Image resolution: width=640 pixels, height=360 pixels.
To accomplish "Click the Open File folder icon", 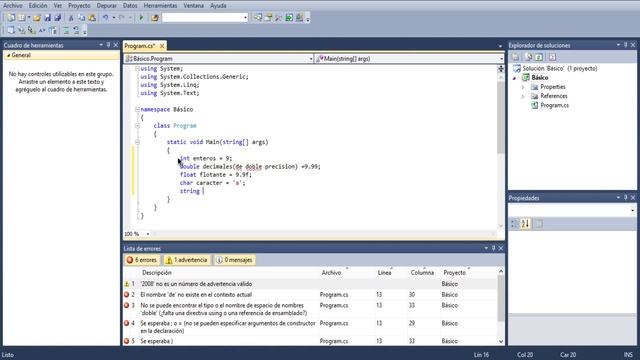I will 37,18.
